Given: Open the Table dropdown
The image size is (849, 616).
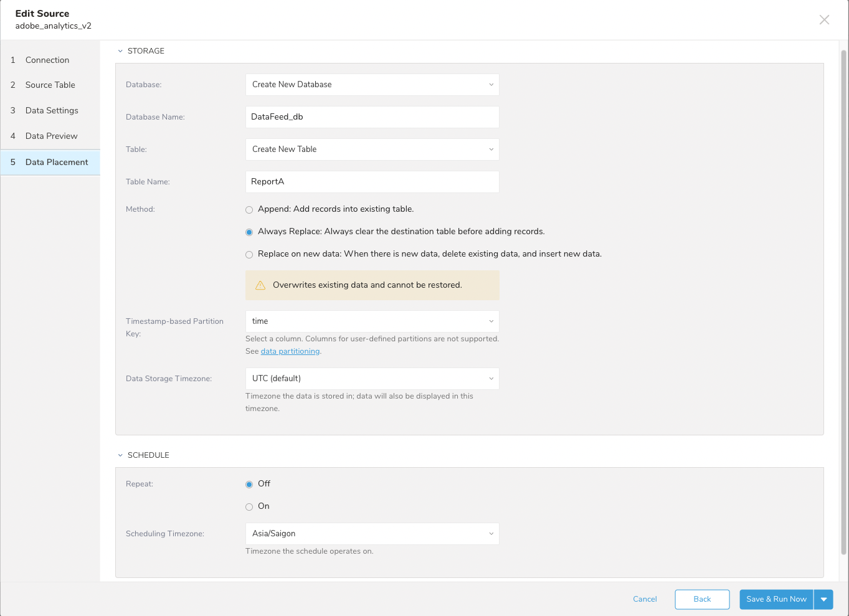Looking at the screenshot, I should click(372, 149).
